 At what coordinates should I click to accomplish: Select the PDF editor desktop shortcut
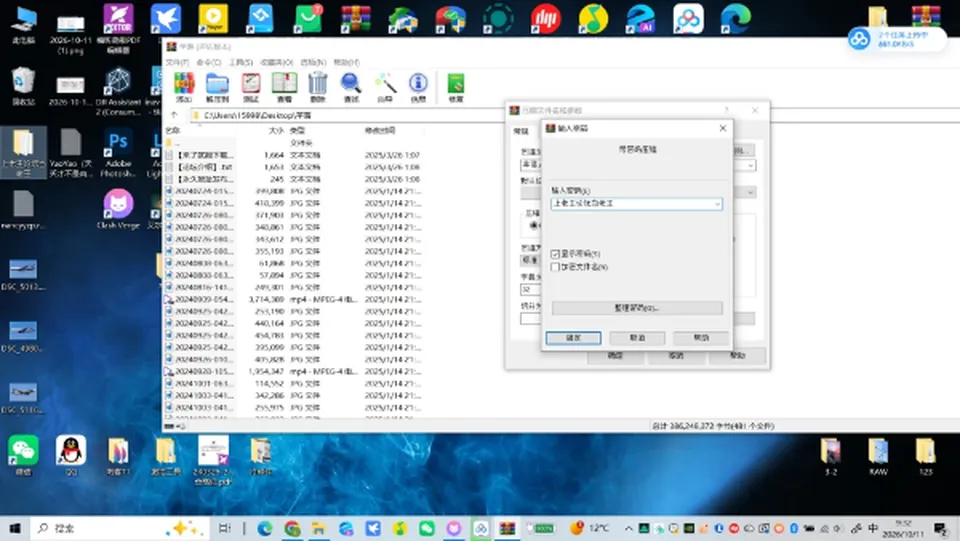coord(118,28)
